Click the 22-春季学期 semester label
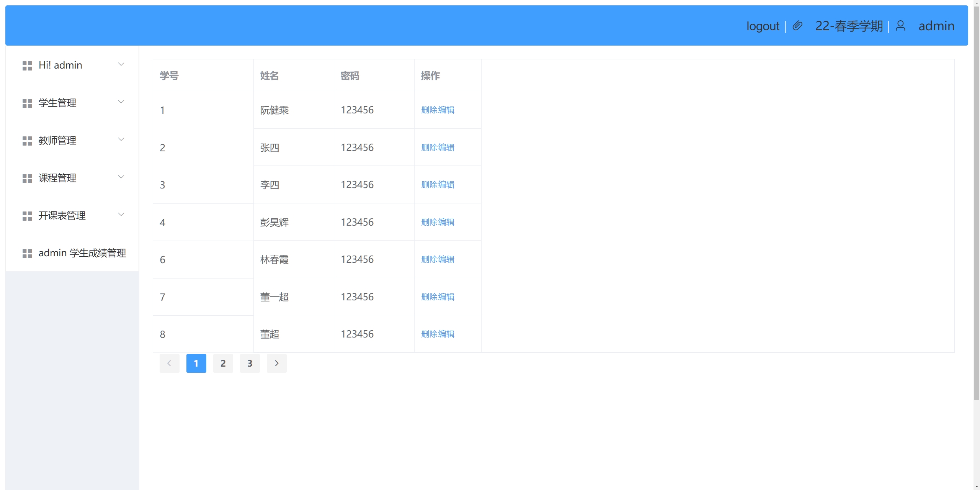 (x=849, y=26)
